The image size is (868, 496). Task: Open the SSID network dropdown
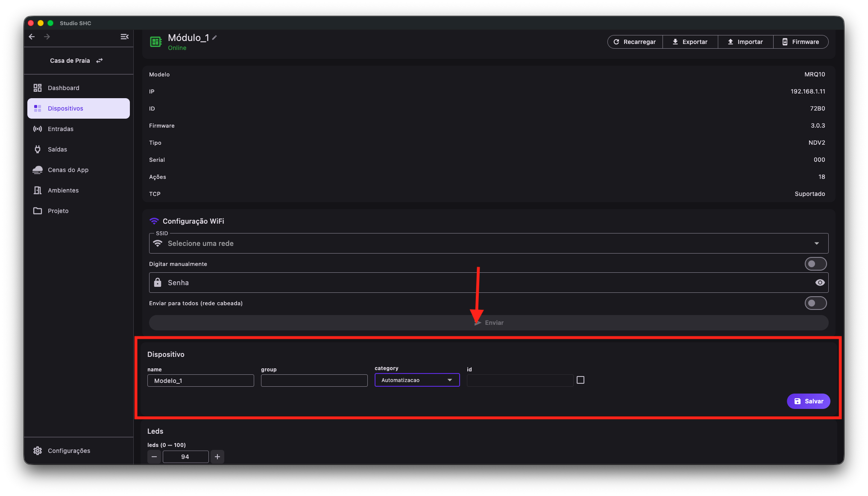pos(489,243)
